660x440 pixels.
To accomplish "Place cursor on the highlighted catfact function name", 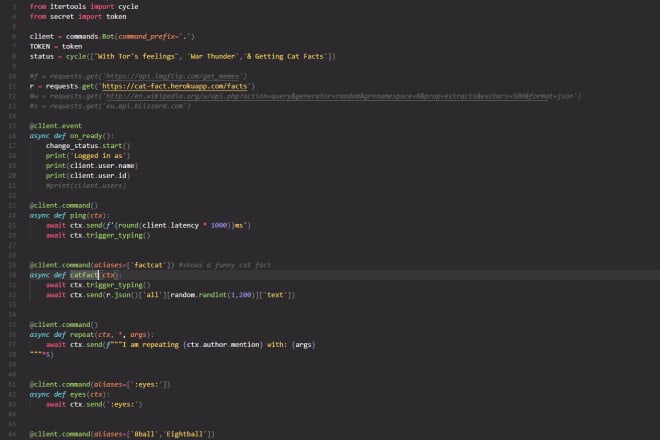I will (x=84, y=274).
